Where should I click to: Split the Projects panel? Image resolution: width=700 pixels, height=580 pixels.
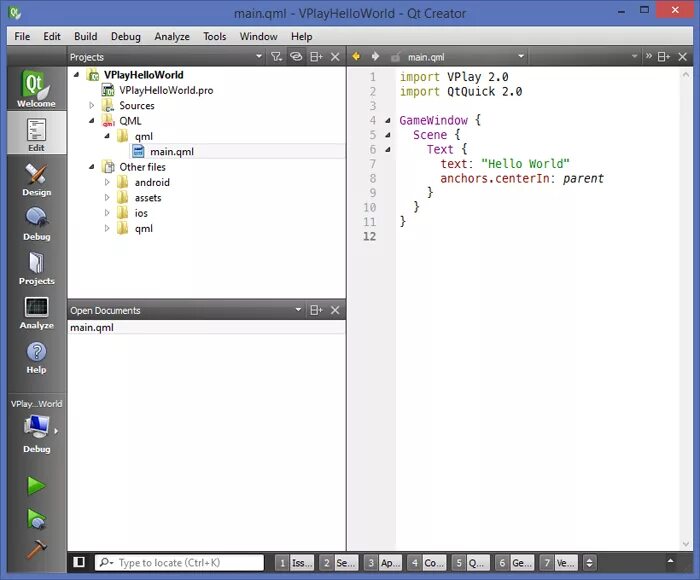coord(316,57)
